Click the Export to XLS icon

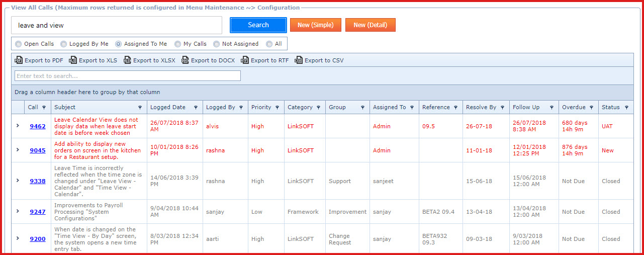[73, 60]
